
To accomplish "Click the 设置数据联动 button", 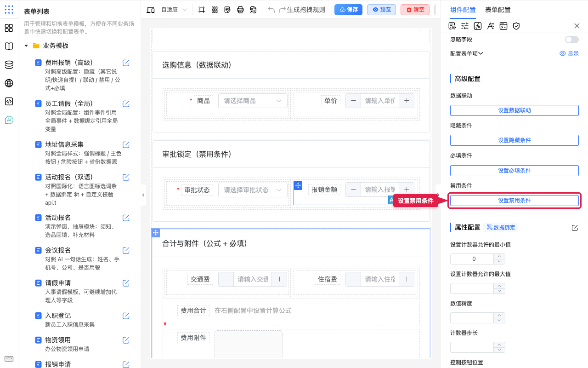I will 514,110.
